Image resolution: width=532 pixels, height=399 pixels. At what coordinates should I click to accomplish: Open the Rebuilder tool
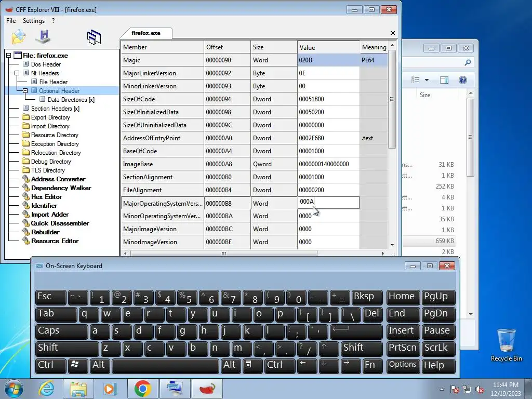tap(45, 232)
